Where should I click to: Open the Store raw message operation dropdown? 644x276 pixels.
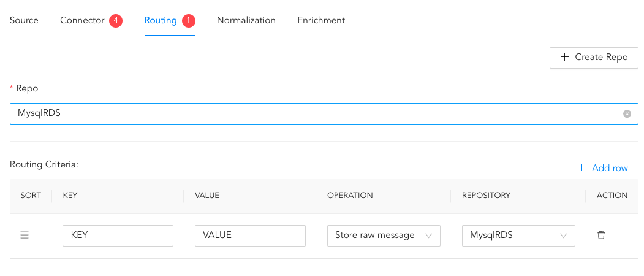(x=375, y=236)
